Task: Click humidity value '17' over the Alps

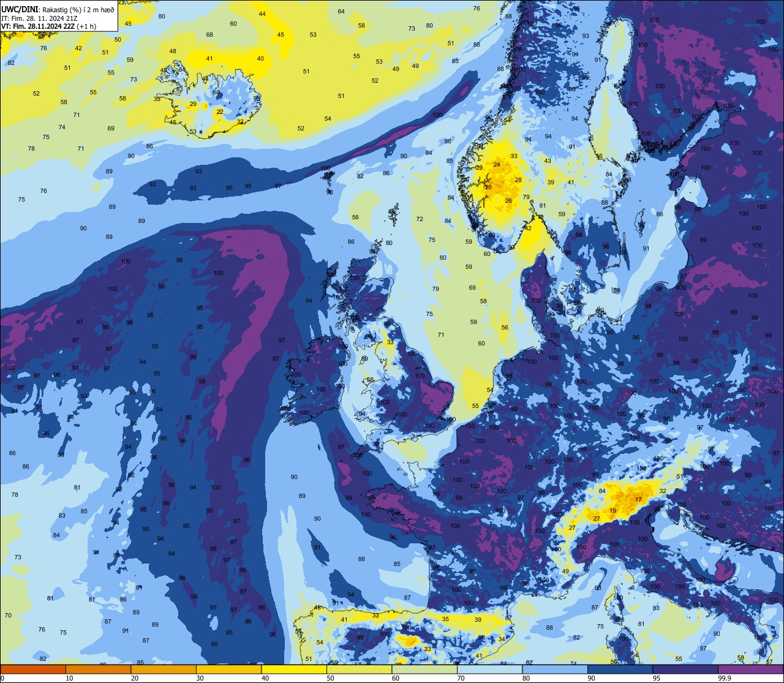Action: (638, 500)
